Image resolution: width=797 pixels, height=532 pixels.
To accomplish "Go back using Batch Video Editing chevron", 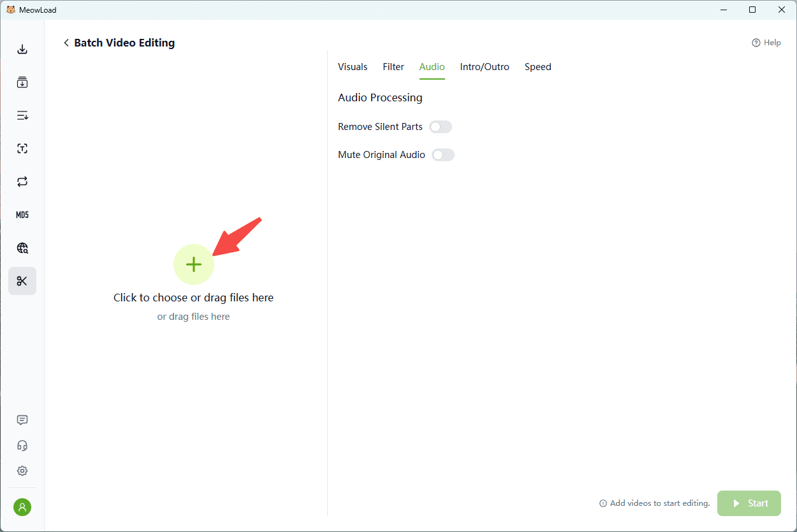I will click(x=66, y=43).
